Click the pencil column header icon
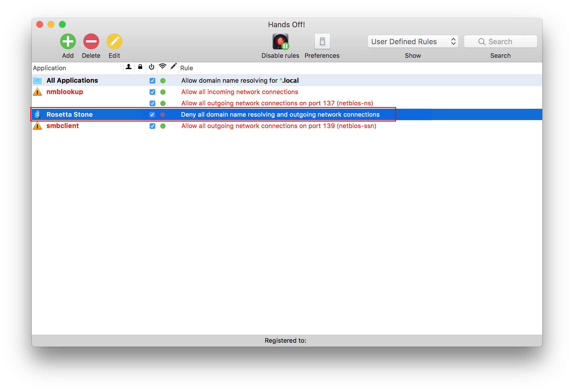The width and height of the screenshot is (574, 392). click(173, 67)
